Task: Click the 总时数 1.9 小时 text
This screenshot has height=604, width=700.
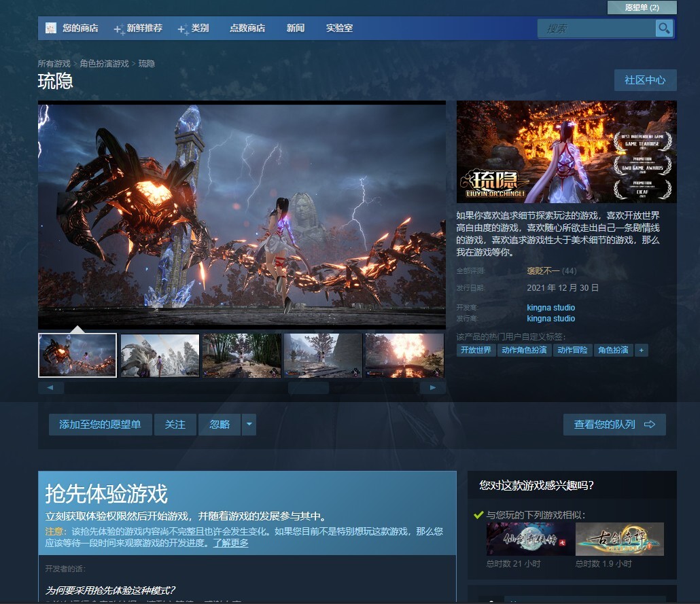Action: (603, 564)
